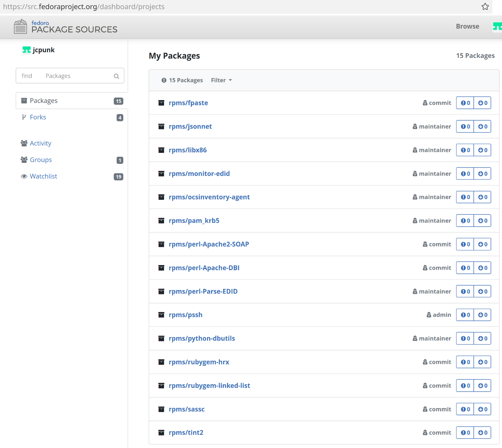The width and height of the screenshot is (502, 448).
Task: Open the rpms/libx86 package link
Action: tap(188, 150)
